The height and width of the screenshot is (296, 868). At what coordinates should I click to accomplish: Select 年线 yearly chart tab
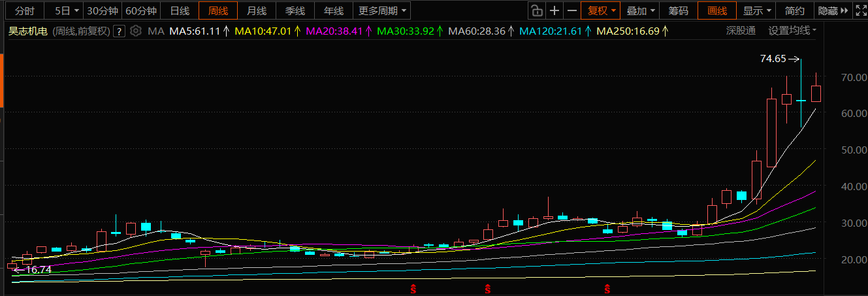click(334, 10)
